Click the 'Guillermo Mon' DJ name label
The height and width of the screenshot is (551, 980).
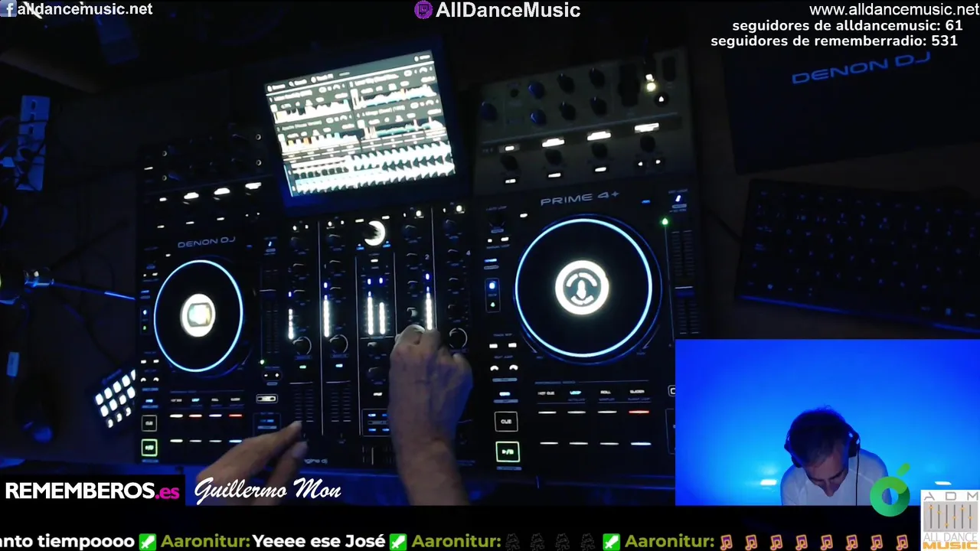click(267, 490)
